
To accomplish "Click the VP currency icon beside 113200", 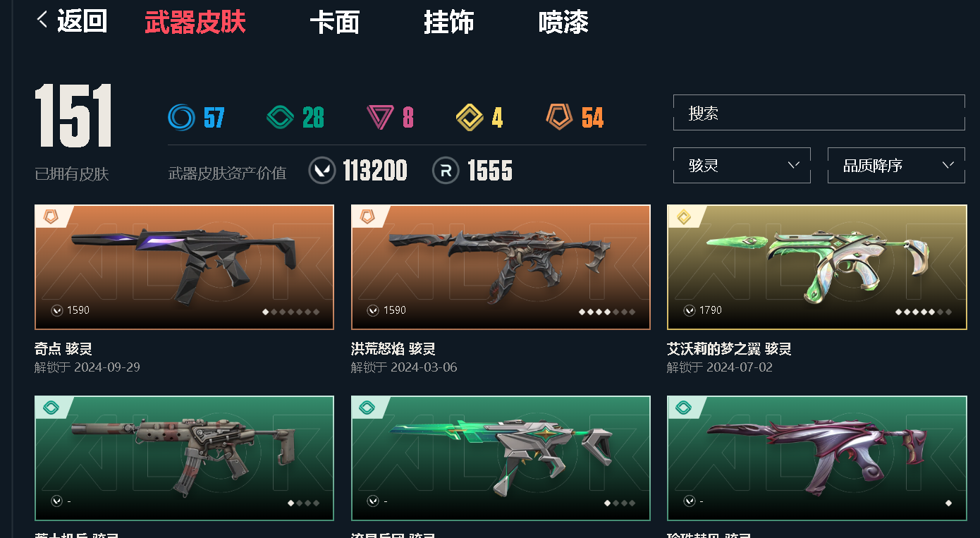I will point(322,171).
